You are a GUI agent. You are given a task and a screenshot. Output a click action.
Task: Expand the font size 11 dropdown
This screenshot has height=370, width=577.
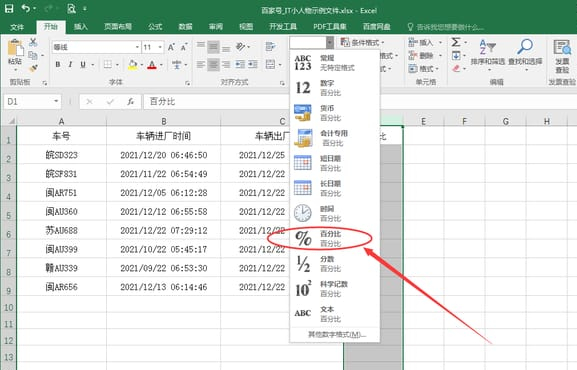click(x=160, y=47)
